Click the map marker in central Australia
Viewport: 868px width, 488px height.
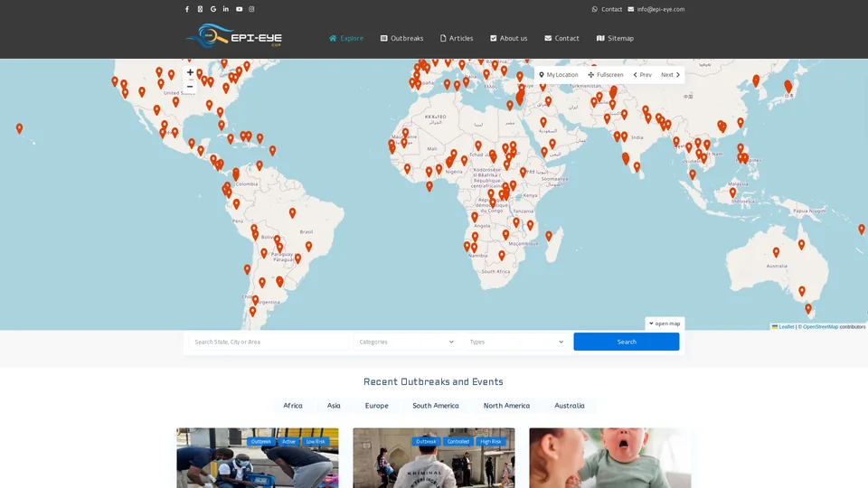pyautogui.click(x=776, y=252)
